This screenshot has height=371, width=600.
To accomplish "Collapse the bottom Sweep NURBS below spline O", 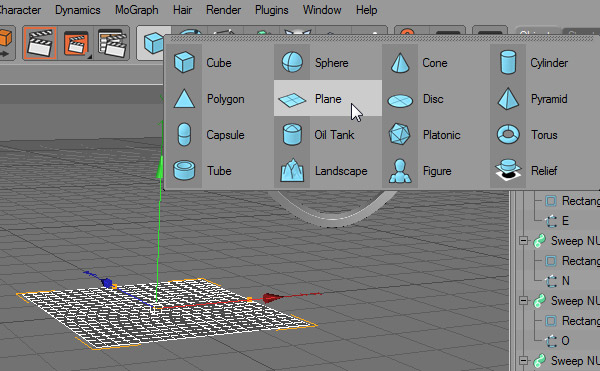I will (x=523, y=360).
